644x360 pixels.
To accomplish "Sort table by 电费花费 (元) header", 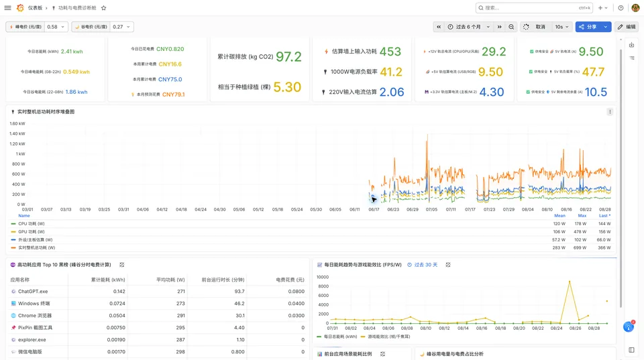I will coord(290,280).
